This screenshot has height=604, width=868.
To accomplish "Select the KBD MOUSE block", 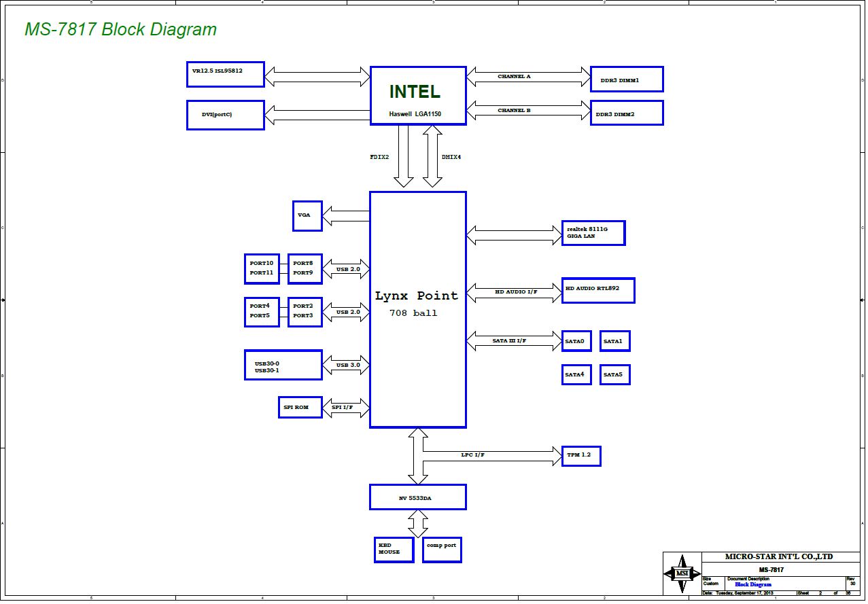I will pyautogui.click(x=395, y=549).
